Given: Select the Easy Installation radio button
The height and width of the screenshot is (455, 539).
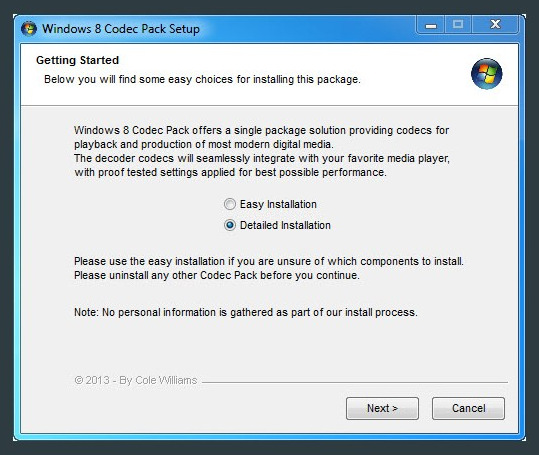Looking at the screenshot, I should [230, 204].
